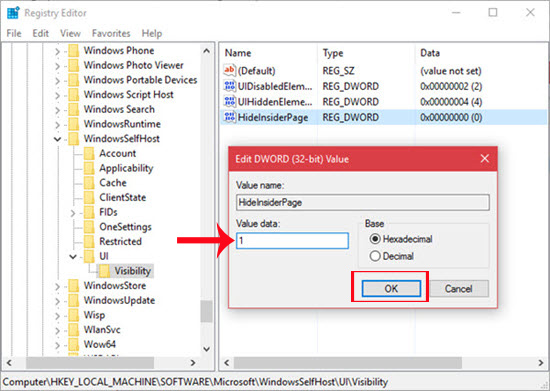Select the OneSettings folder icon
This screenshot has height=391, width=550.
89,227
